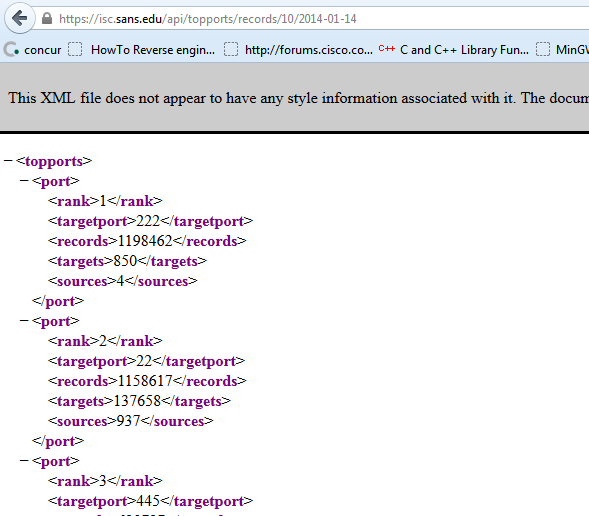Click the forums.cisco.co bookmark page icon
The height and width of the screenshot is (516, 589).
[231, 49]
